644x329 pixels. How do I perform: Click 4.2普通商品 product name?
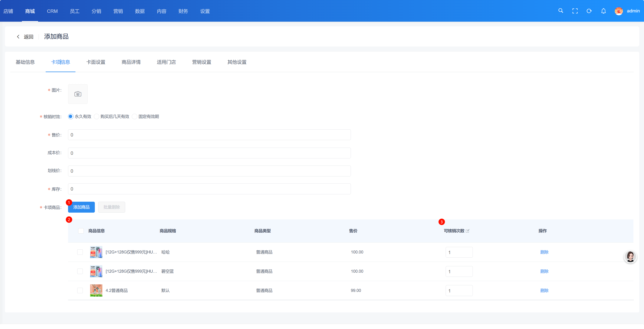(117, 291)
